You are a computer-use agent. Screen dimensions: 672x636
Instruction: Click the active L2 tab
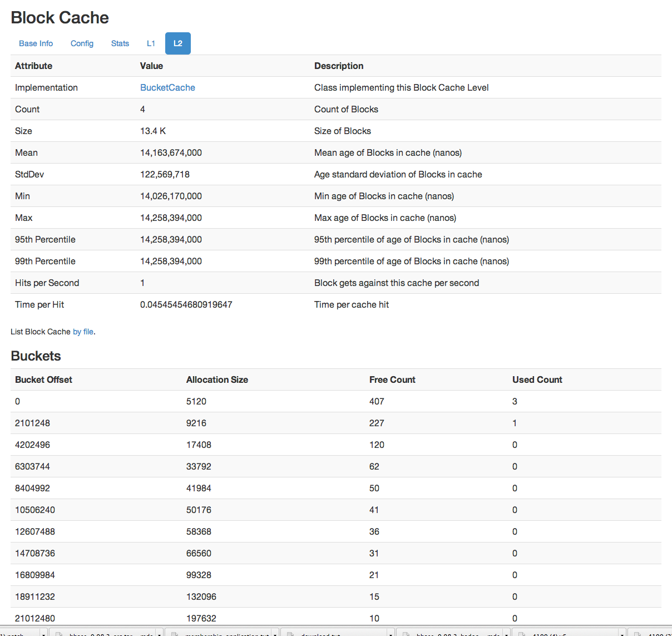[x=177, y=43]
